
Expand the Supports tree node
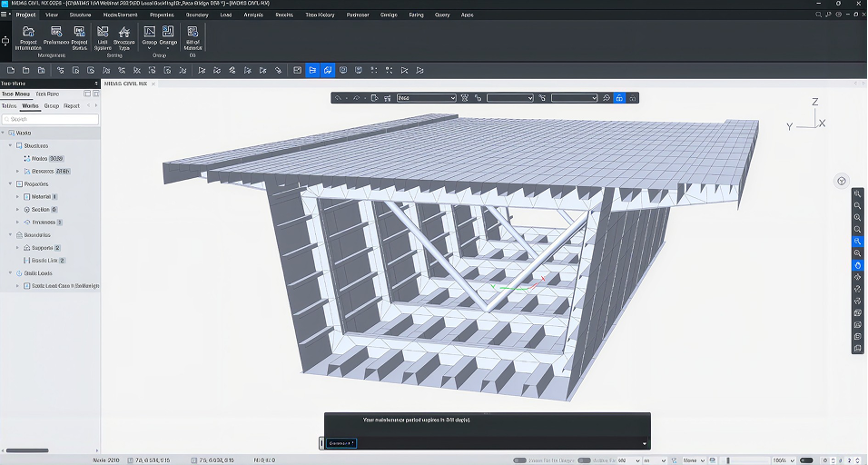coord(18,247)
